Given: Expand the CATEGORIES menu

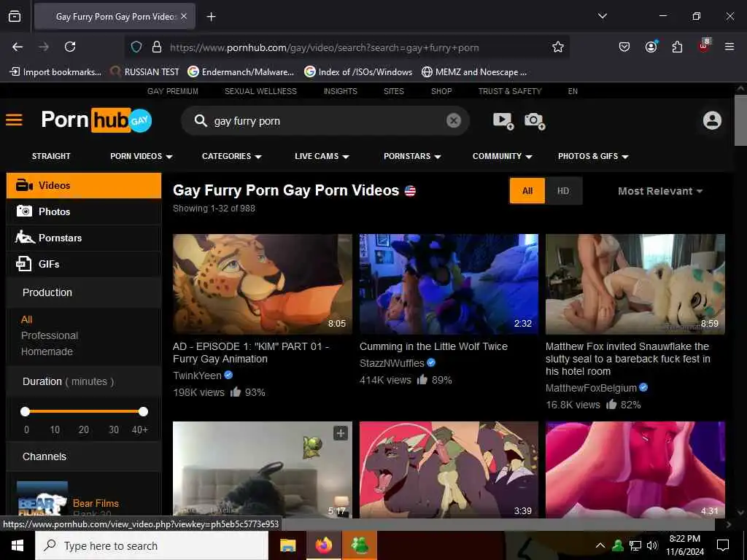Looking at the screenshot, I should point(231,156).
